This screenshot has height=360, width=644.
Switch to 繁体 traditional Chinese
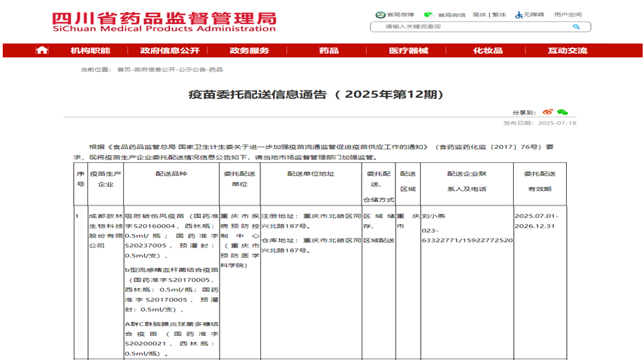coord(499,14)
